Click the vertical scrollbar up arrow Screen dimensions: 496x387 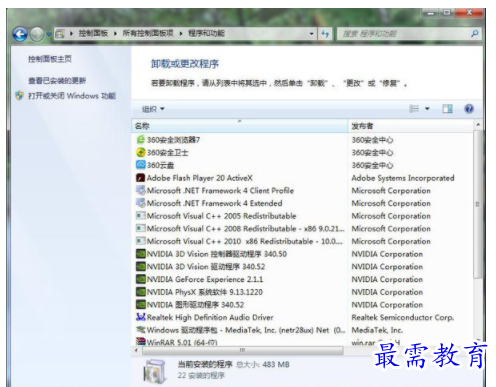[x=478, y=125]
